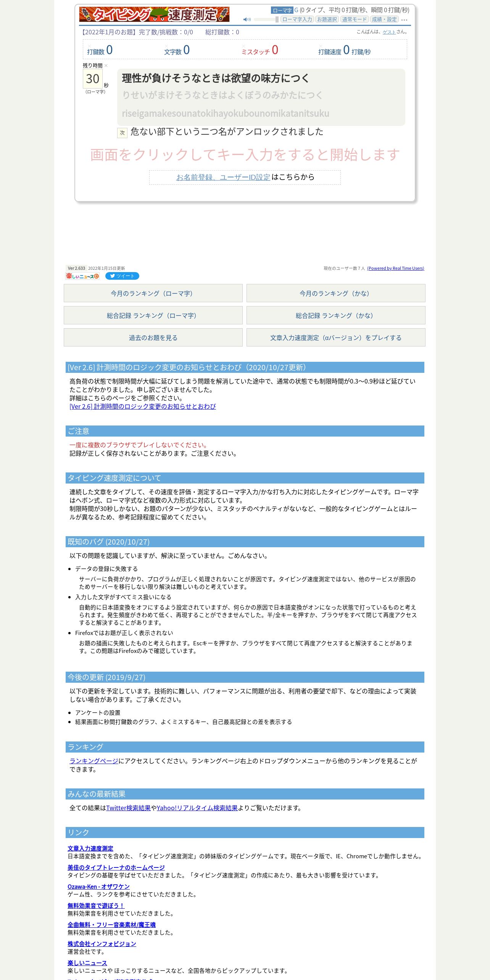The height and width of the screenshot is (980, 490).
Task: Hide the ミスタッチ counter with its x
Action: point(243,46)
